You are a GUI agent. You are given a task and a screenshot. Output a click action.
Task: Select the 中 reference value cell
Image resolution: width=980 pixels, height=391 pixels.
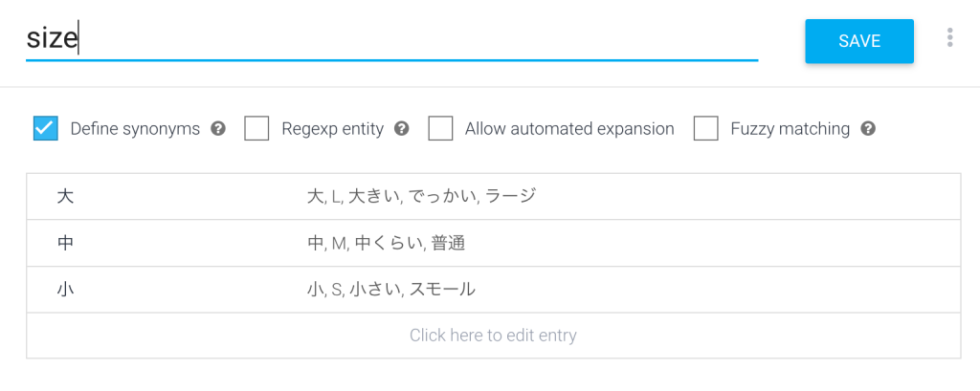[x=65, y=243]
